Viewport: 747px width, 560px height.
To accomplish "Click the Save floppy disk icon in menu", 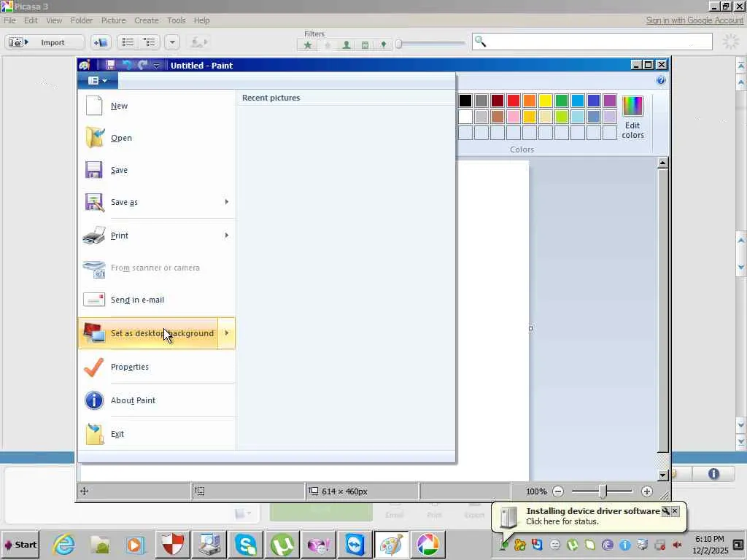I will pyautogui.click(x=94, y=169).
